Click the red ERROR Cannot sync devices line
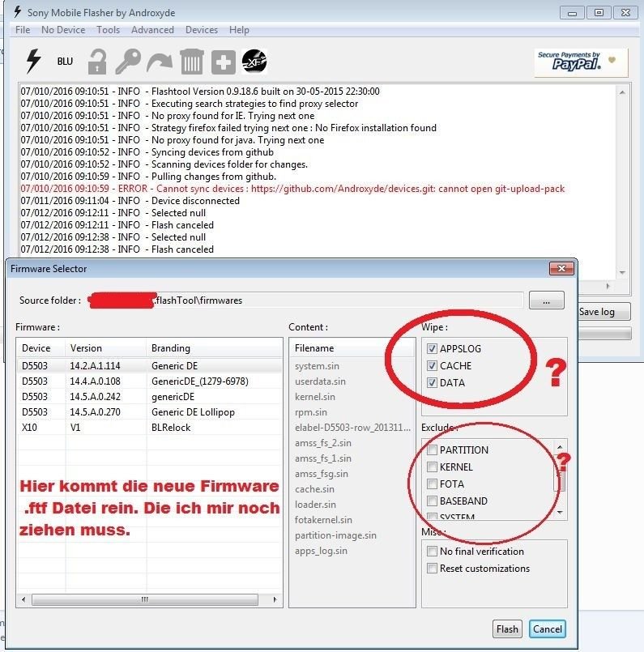This screenshot has height=652, width=644. pos(292,189)
